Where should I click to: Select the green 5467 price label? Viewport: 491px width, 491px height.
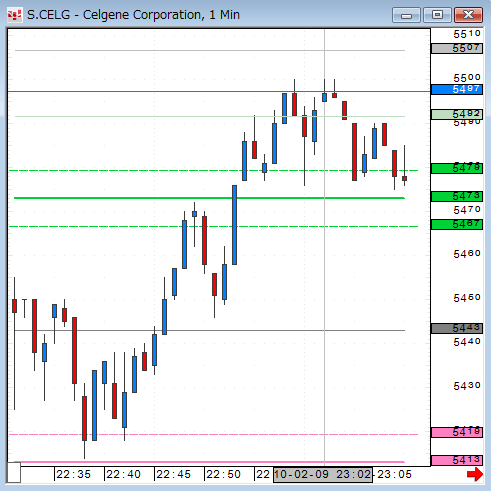[457, 224]
